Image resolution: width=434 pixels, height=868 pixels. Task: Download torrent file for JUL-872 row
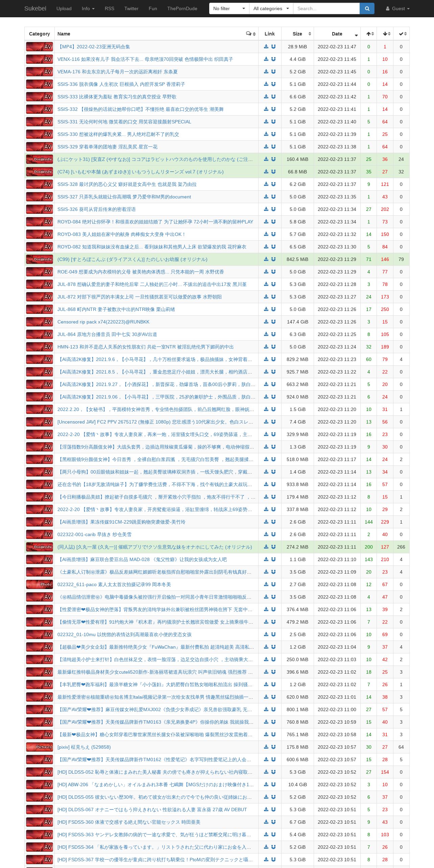[266, 297]
